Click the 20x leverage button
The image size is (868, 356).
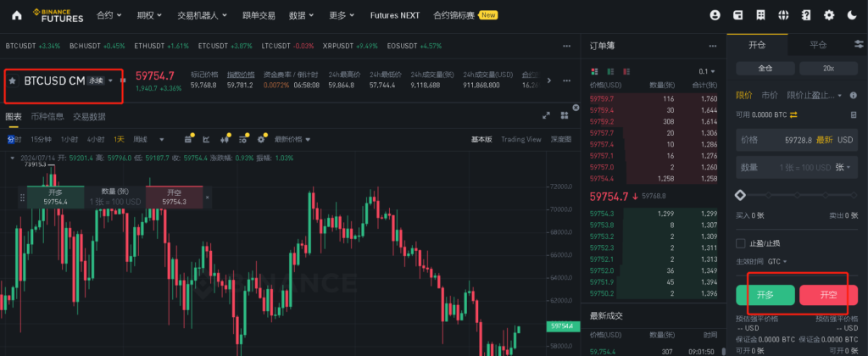(829, 68)
